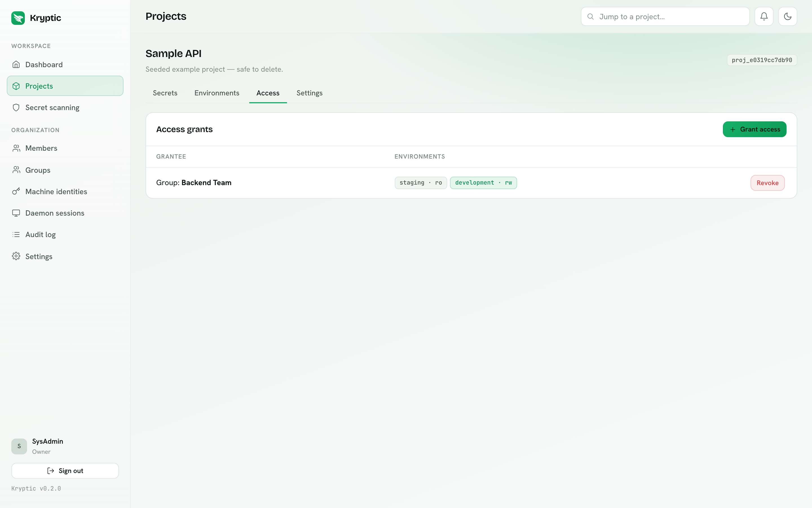The height and width of the screenshot is (508, 812).
Task: Click the Seeded example project description
Action: (214, 69)
